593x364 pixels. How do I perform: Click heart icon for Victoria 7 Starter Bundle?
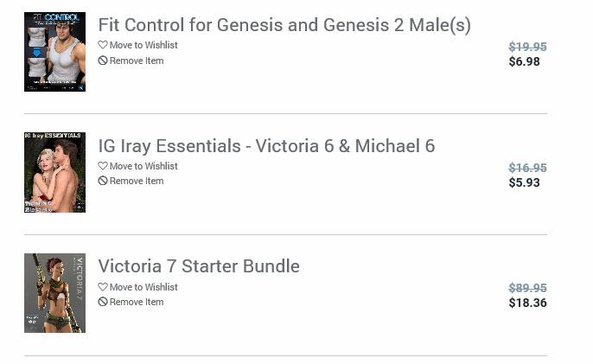click(103, 287)
